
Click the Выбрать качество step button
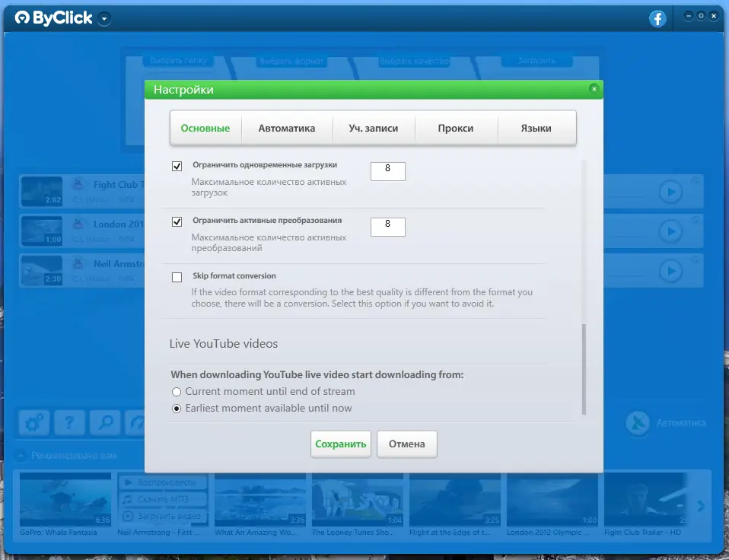(414, 61)
